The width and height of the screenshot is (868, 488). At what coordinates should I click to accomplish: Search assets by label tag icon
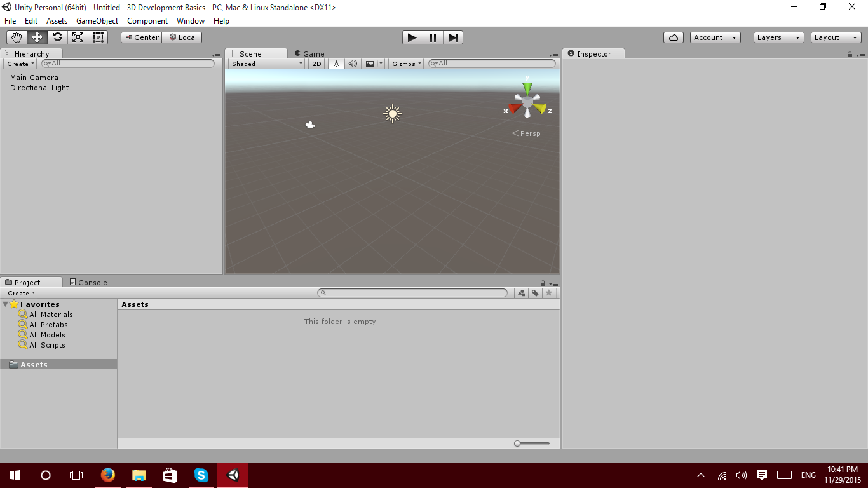tap(536, 293)
